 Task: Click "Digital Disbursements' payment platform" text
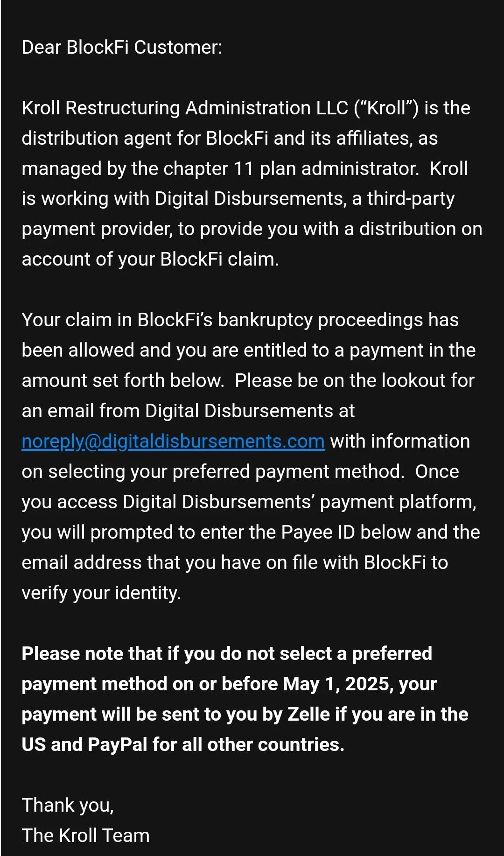point(299,502)
